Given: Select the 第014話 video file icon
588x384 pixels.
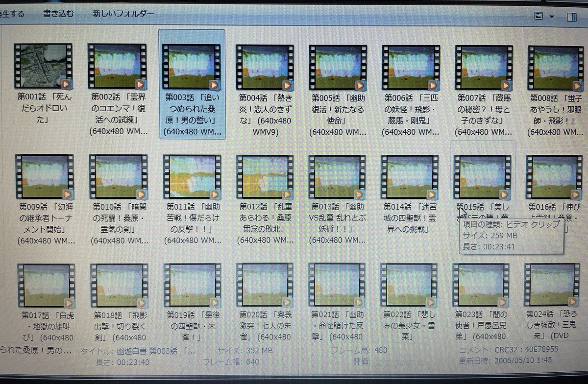Looking at the screenshot, I should pyautogui.click(x=410, y=177).
